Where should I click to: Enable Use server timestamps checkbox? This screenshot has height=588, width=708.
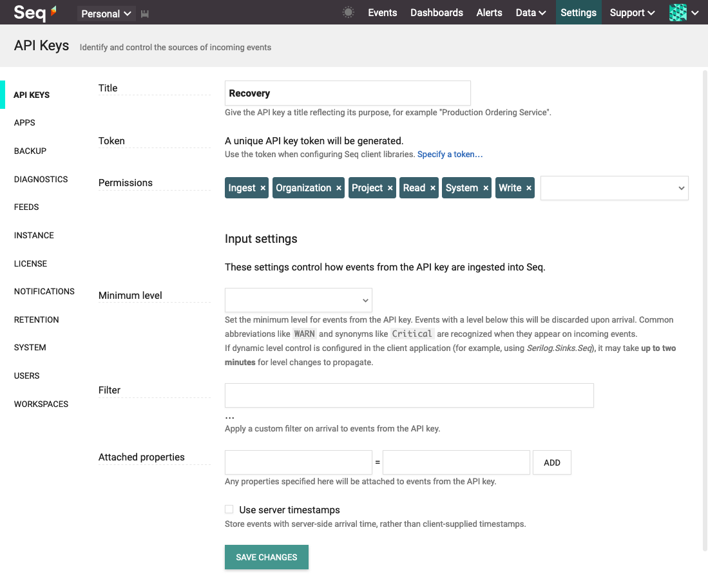229,509
